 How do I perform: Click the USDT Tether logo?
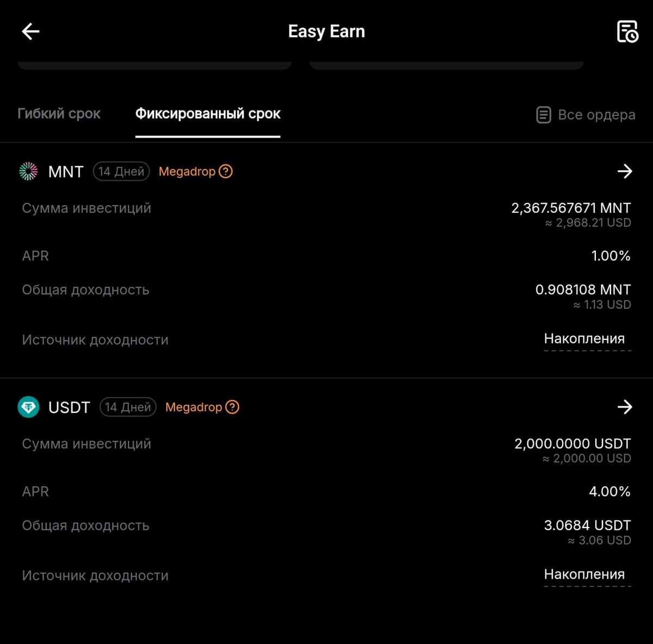28,407
